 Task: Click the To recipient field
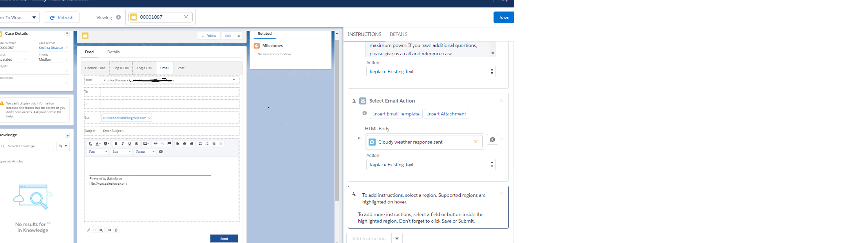coord(170,92)
